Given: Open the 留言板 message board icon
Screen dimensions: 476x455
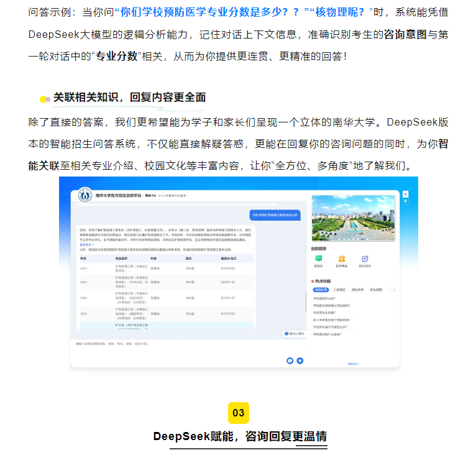Looking at the screenshot, I should pyautogui.click(x=319, y=259).
